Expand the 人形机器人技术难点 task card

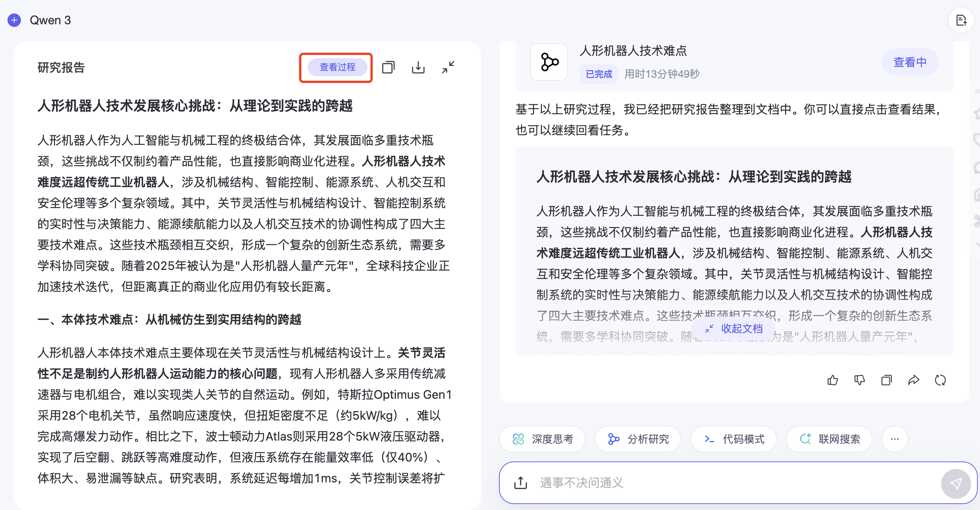[910, 62]
